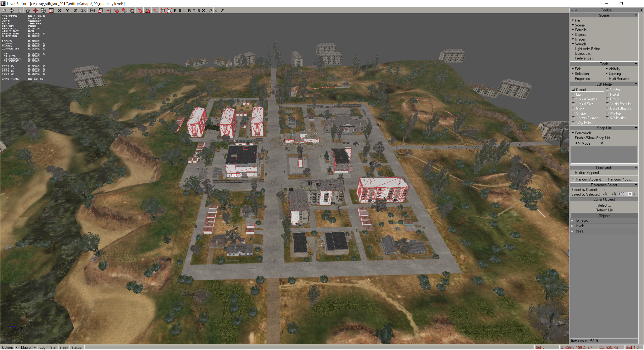Viewport: 644px width, 350px height.
Task: Collapse the Snap List panel header arrow
Action: point(636,128)
